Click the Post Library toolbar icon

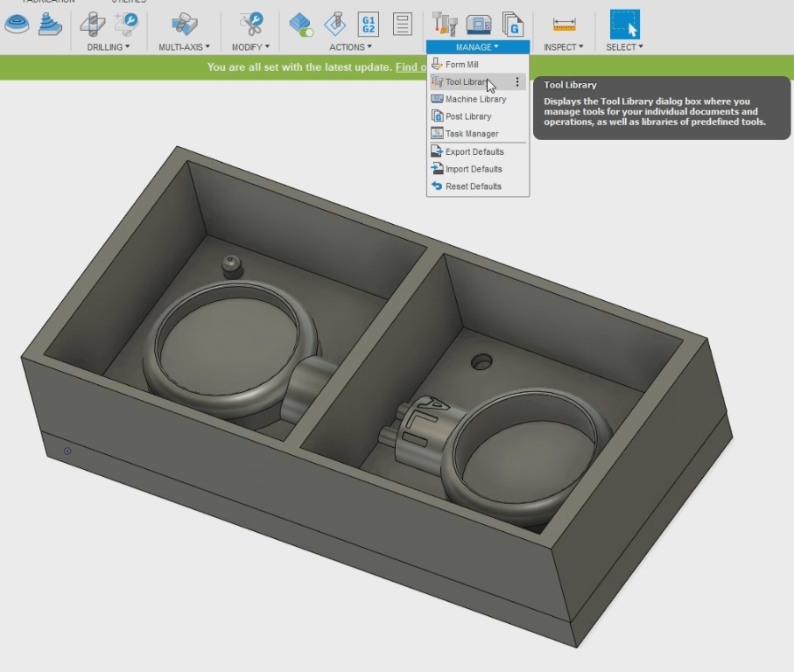512,24
